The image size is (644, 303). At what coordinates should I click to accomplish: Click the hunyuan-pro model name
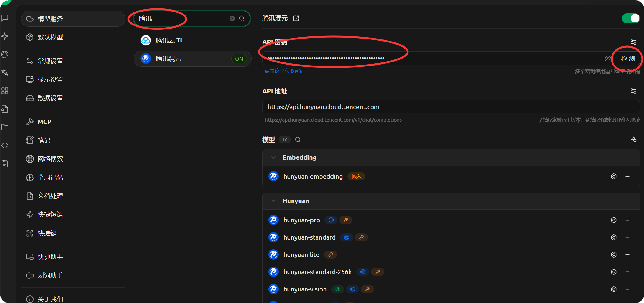click(x=302, y=220)
